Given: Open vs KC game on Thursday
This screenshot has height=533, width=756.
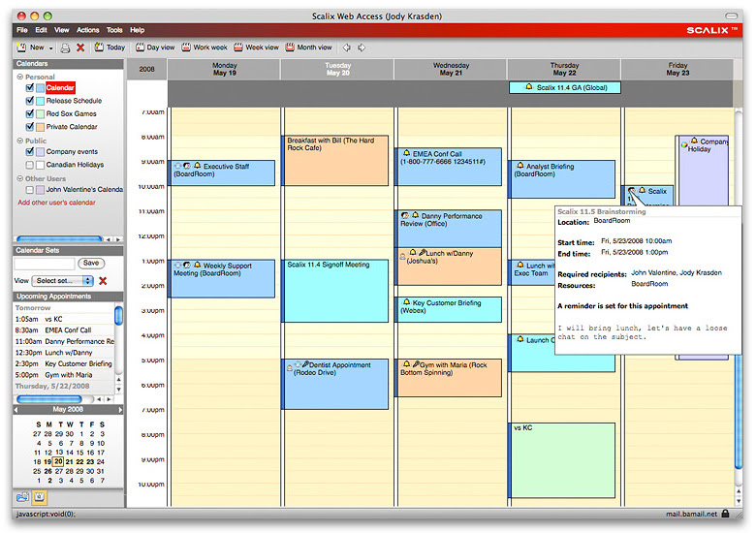Looking at the screenshot, I should (562, 460).
